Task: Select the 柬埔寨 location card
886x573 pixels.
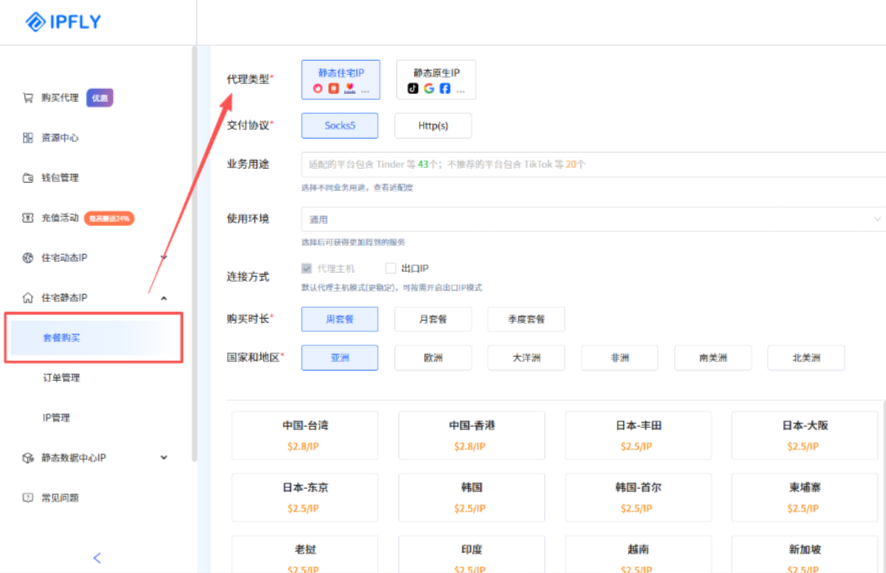Action: (x=805, y=497)
